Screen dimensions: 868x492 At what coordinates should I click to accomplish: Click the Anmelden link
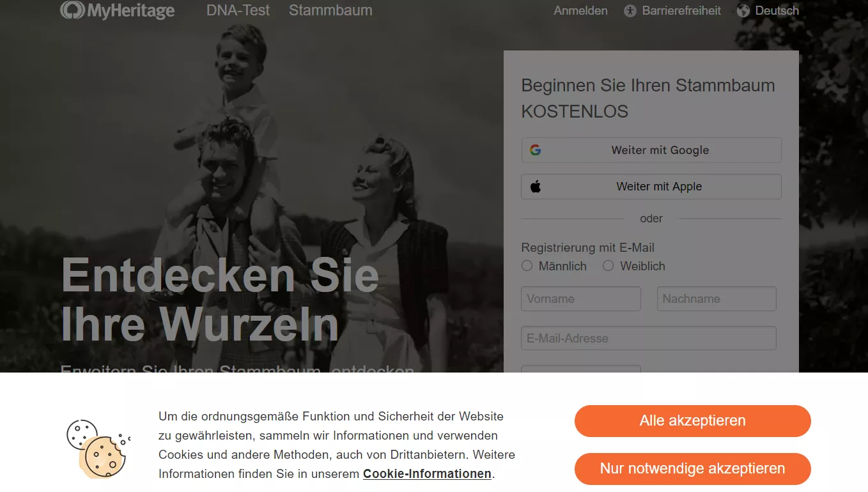[x=580, y=11]
